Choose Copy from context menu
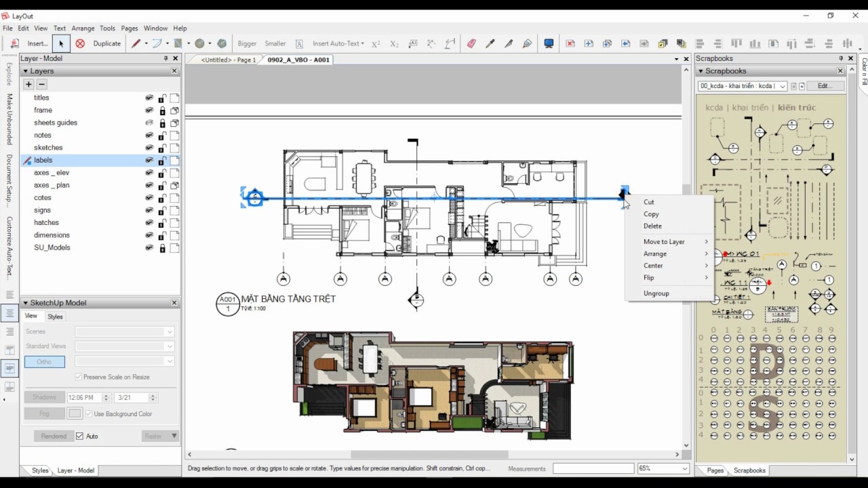Viewport: 868px width, 488px height. click(651, 214)
